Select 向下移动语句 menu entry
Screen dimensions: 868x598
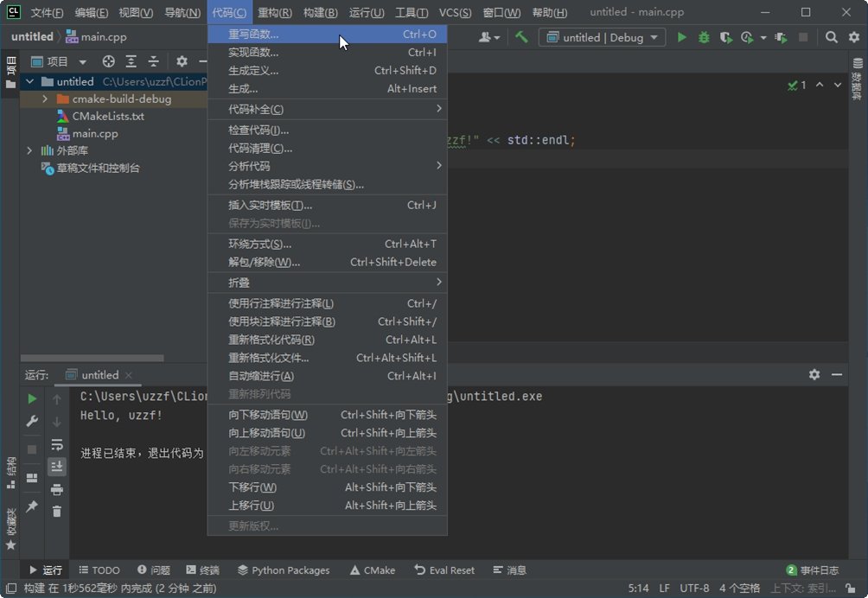coord(327,415)
